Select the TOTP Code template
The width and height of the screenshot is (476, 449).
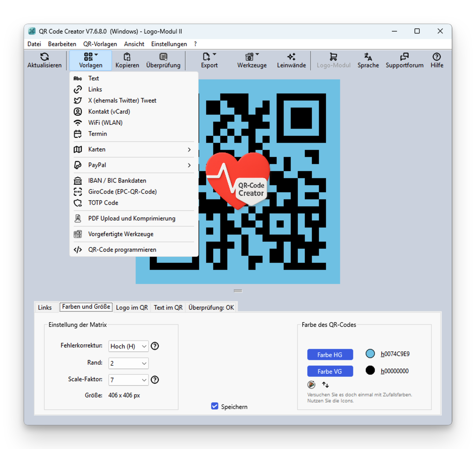134,203
